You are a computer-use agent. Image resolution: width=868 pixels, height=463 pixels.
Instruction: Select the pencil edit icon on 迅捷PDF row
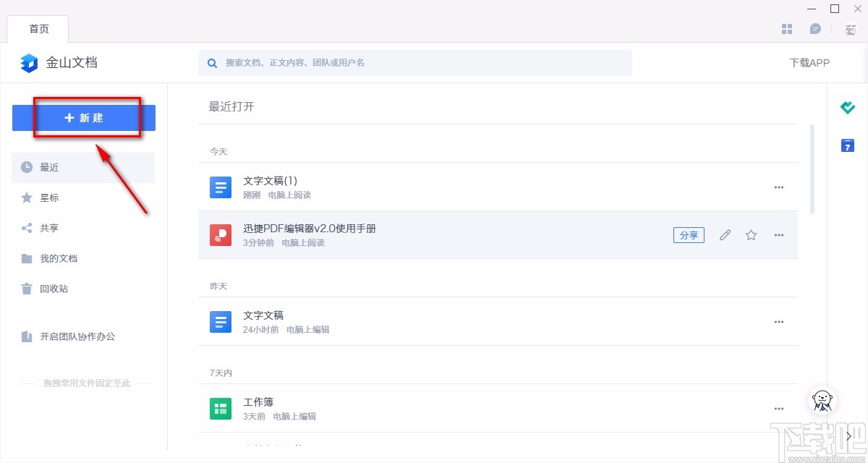click(x=725, y=234)
